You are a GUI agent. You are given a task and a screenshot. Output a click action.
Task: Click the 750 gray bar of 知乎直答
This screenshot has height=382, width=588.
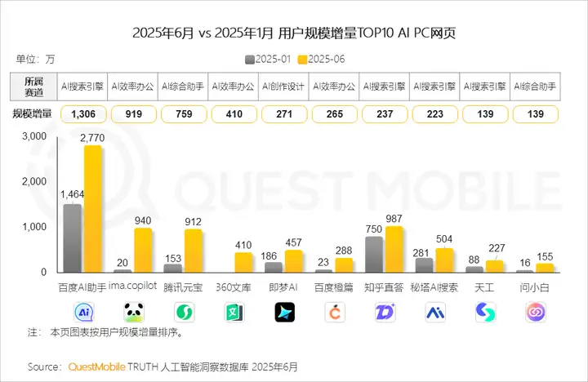(x=374, y=255)
